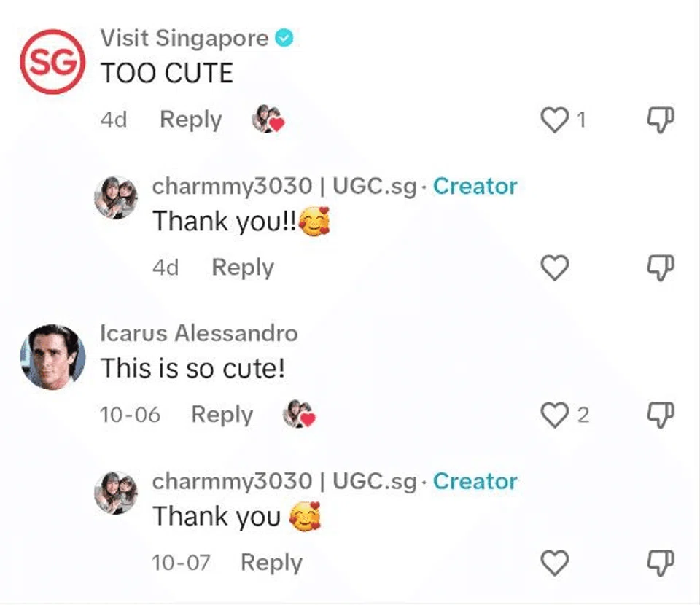Open the Icarus Alessandro username link
Image resolution: width=700 pixels, height=605 pixels.
(199, 333)
